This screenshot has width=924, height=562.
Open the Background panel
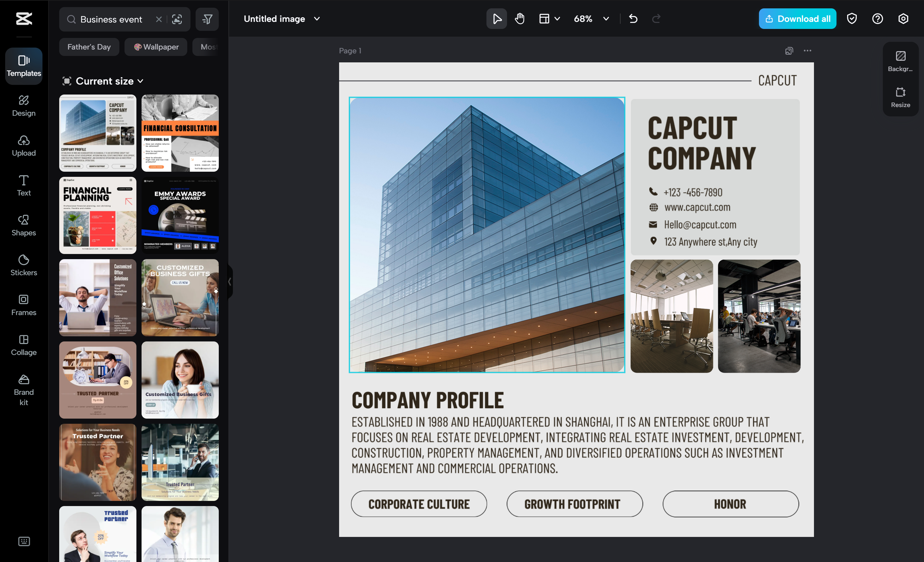click(x=900, y=61)
